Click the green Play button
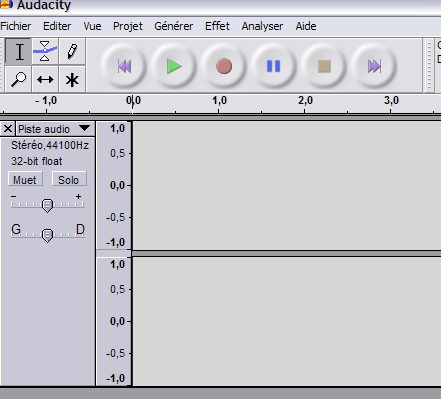The width and height of the screenshot is (441, 399). click(x=174, y=66)
